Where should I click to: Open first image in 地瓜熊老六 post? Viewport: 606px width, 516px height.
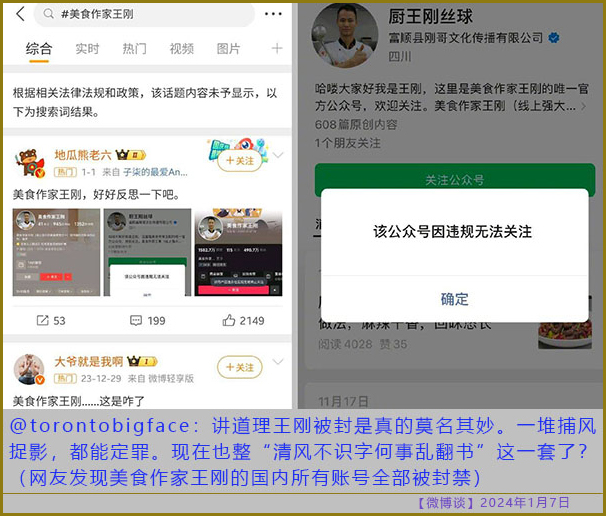(x=56, y=252)
